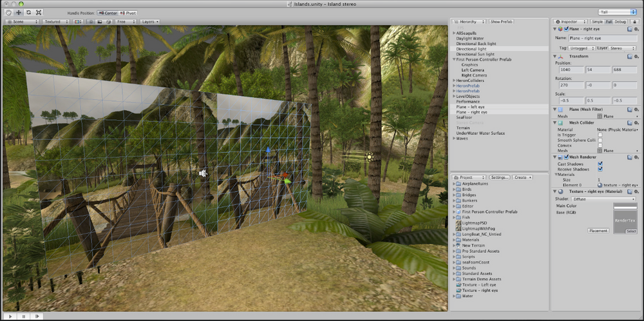Click the Placement button in material
The width and height of the screenshot is (644, 321).
pyautogui.click(x=598, y=230)
